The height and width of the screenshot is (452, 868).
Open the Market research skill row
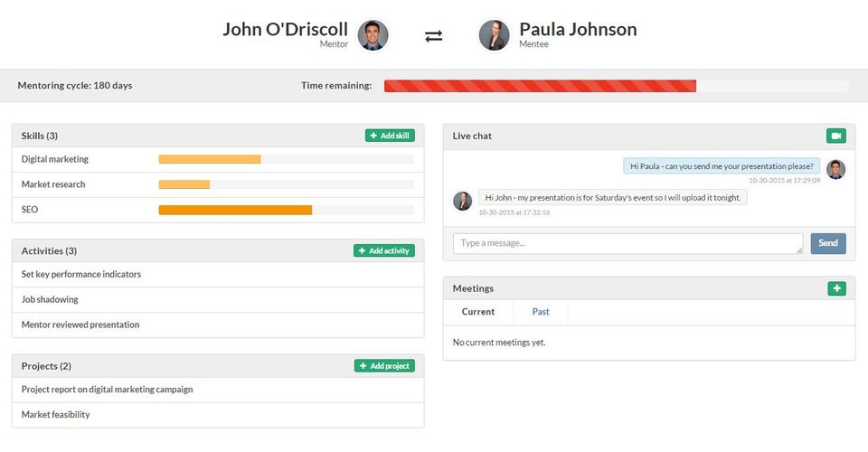click(x=218, y=184)
